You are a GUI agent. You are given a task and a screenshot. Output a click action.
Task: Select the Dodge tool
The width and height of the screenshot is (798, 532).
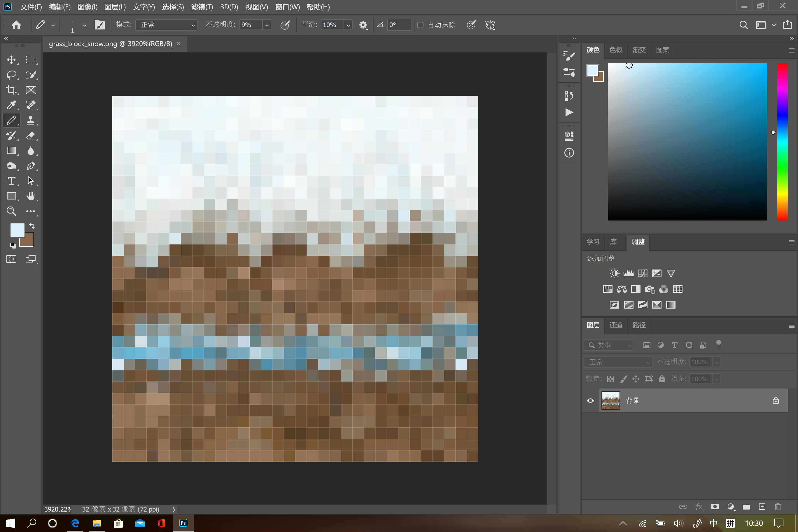click(11, 166)
